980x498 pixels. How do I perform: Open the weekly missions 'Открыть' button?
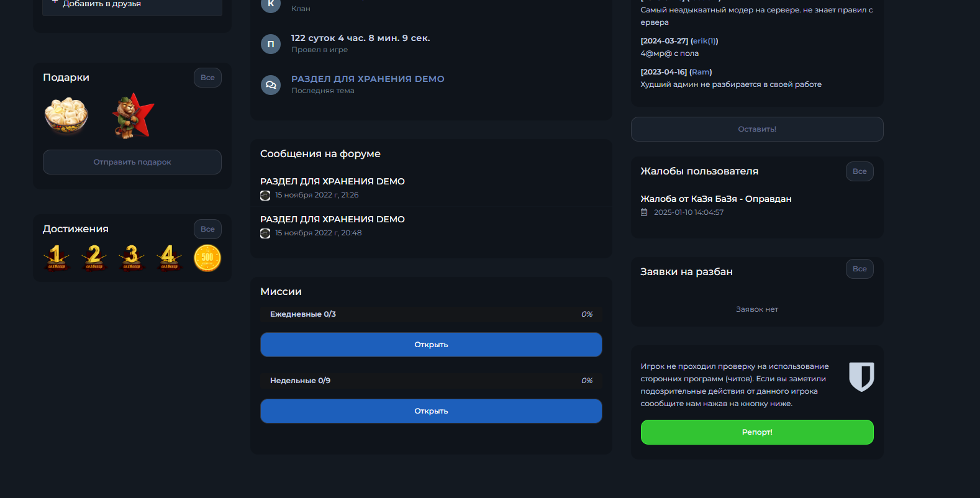(431, 411)
